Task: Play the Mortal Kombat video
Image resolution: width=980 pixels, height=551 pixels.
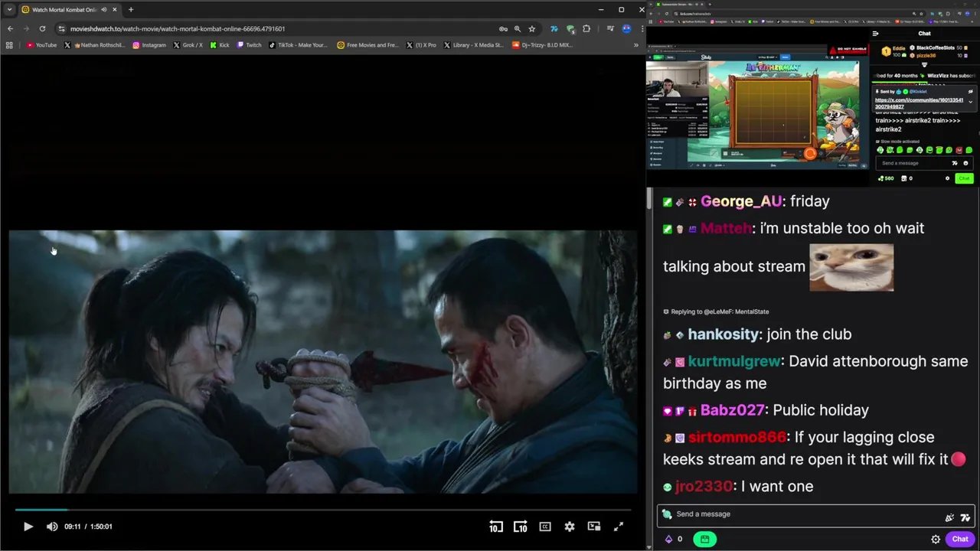Action: (28, 527)
